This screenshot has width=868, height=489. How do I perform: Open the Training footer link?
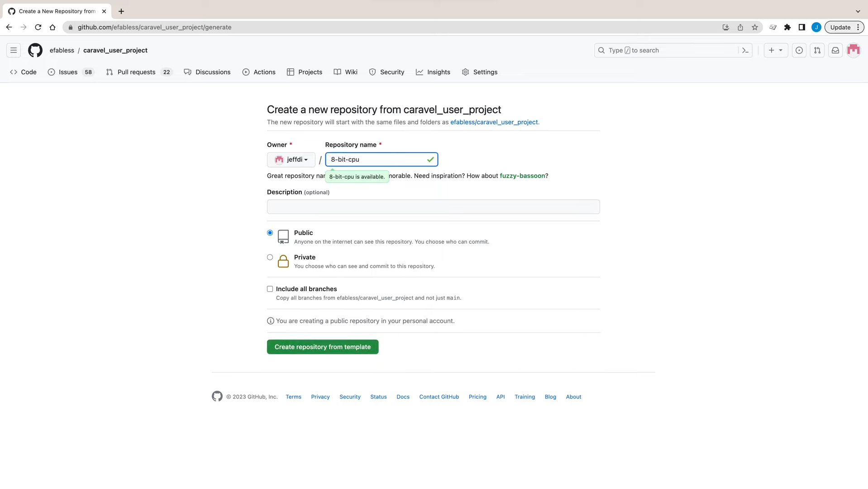point(525,397)
